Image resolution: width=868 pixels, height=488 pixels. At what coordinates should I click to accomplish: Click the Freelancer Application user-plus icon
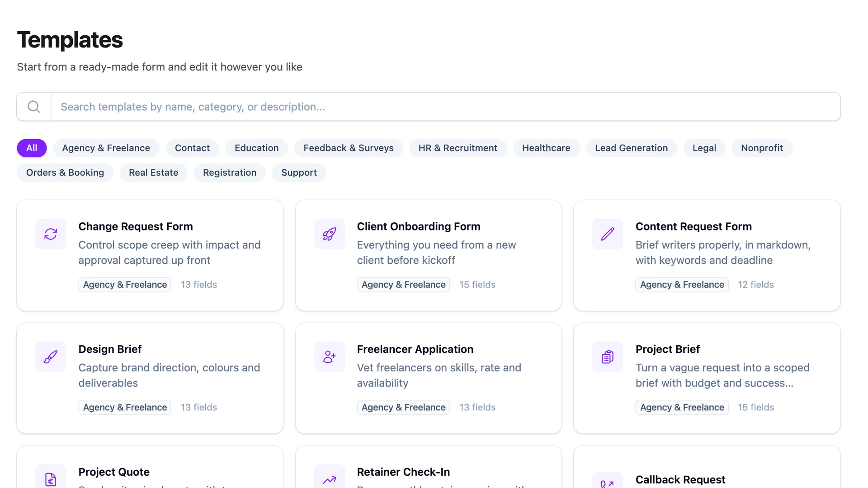pyautogui.click(x=329, y=357)
